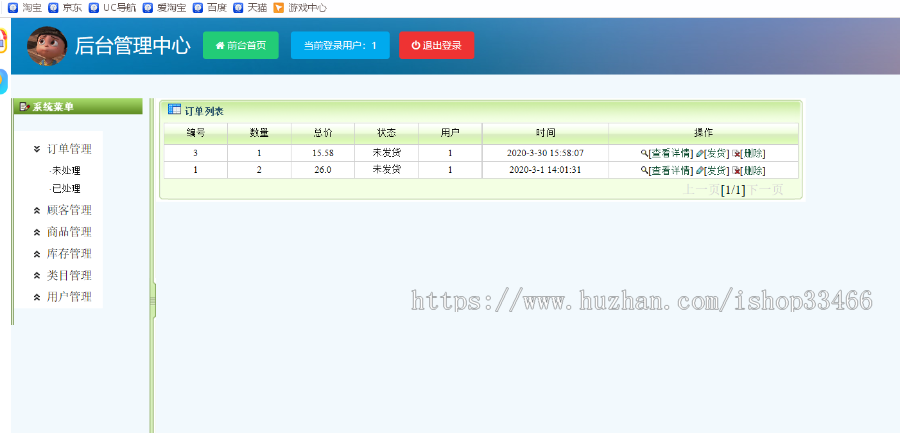Click the 数量 column header
Viewport: 900px width, 433px height.
coord(259,133)
